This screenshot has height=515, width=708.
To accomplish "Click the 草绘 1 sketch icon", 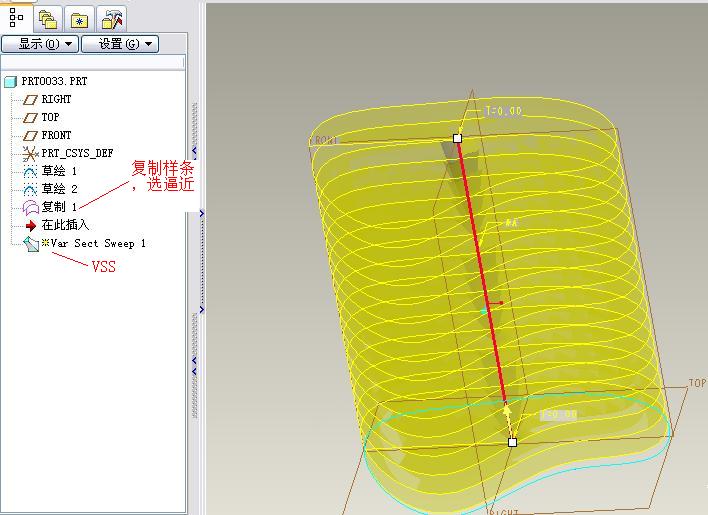I will click(x=30, y=172).
